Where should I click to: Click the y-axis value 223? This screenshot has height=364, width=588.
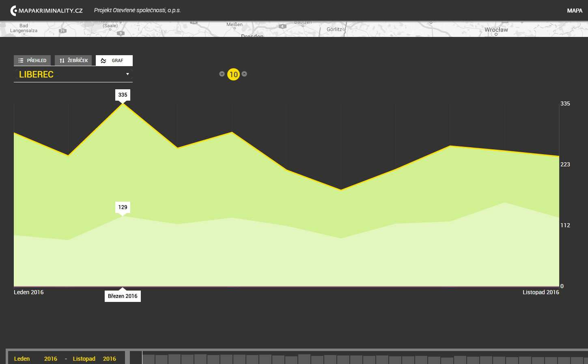point(565,164)
